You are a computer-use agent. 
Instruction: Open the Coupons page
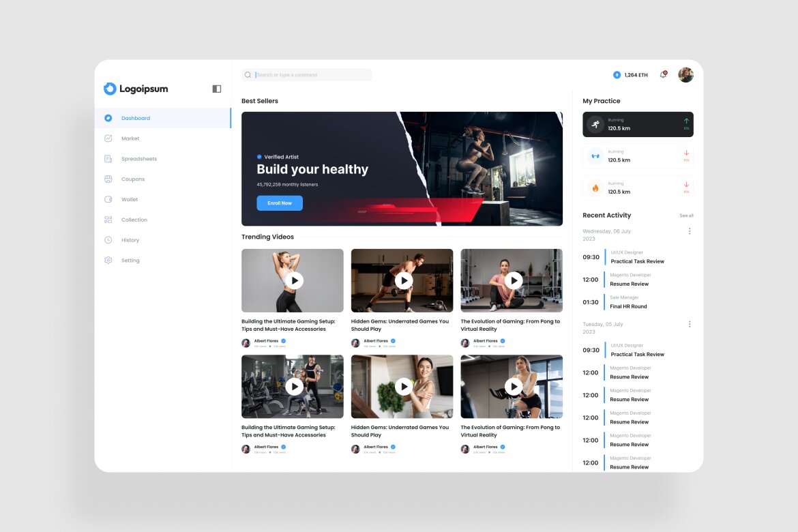[133, 179]
